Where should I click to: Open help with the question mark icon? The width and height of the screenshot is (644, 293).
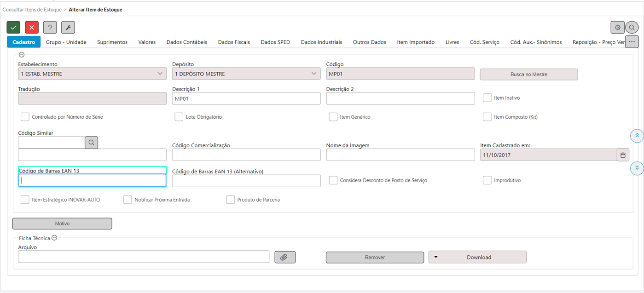click(x=50, y=27)
